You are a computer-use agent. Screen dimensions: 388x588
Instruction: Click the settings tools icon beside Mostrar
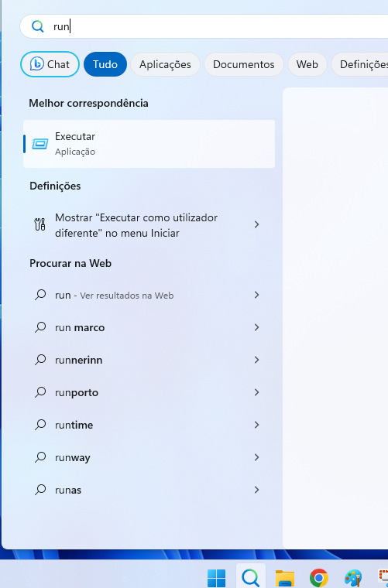(39, 224)
